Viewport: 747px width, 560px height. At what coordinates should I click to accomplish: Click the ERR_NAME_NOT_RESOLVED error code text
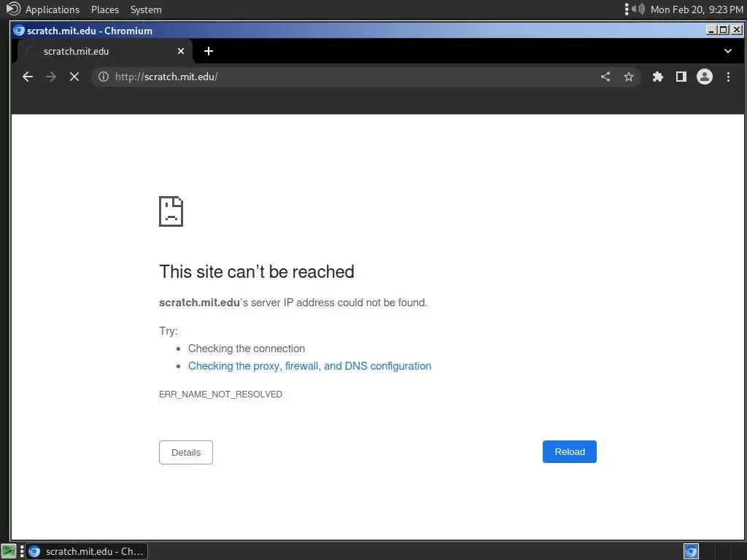(220, 394)
